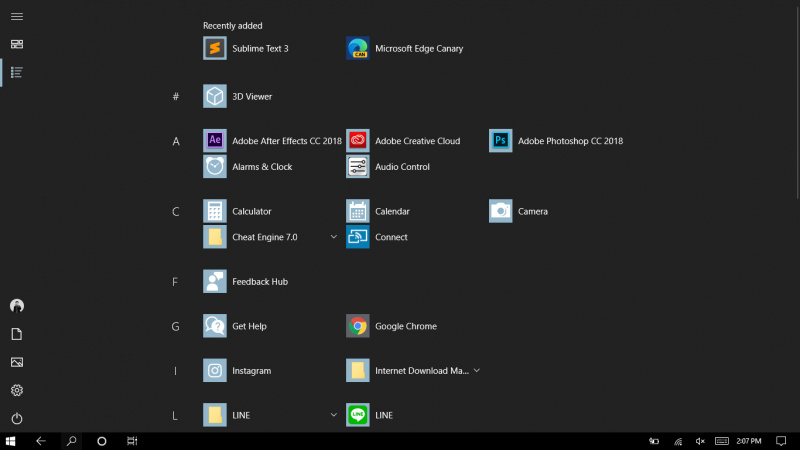Open Internet Download Manager folder icon
The image size is (800, 450).
[x=358, y=370]
